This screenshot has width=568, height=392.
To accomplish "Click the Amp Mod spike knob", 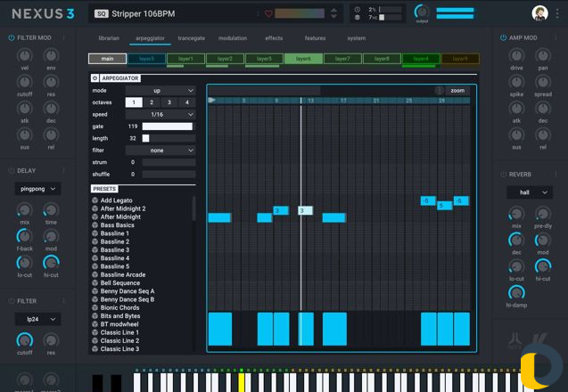I will tap(516, 82).
